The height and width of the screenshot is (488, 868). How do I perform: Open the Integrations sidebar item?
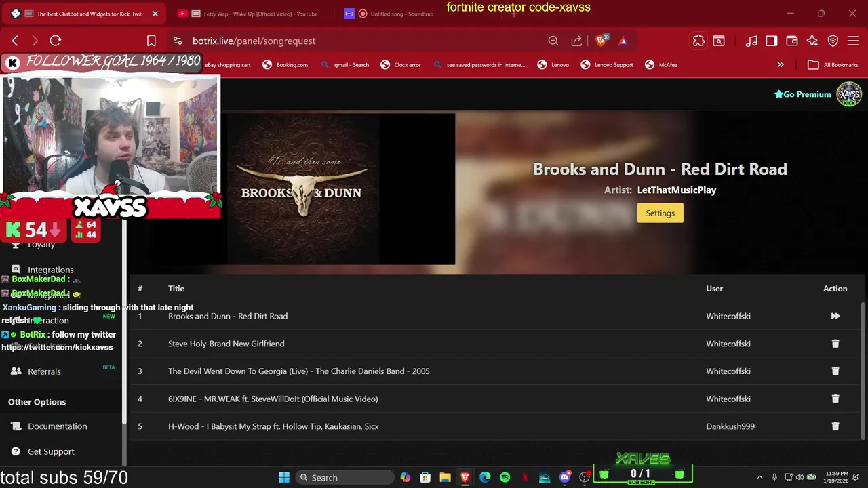[50, 270]
